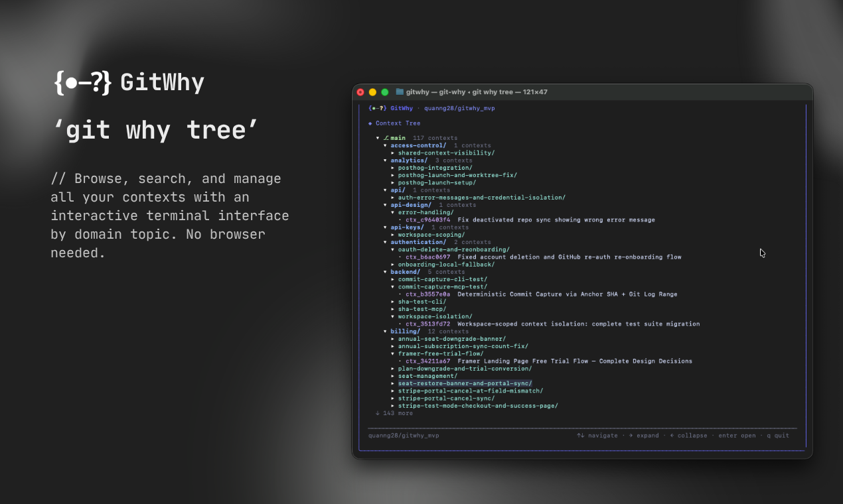Expand annual-seat-downgrade-banner/ entry

pyautogui.click(x=448, y=338)
